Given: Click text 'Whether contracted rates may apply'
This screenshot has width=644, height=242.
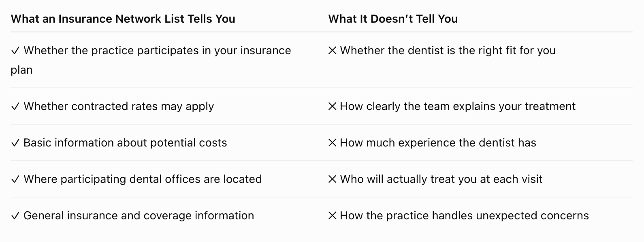Looking at the screenshot, I should pos(119,106).
